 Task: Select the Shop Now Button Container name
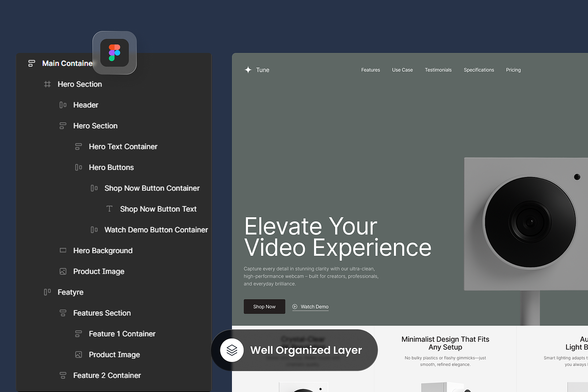tap(152, 188)
